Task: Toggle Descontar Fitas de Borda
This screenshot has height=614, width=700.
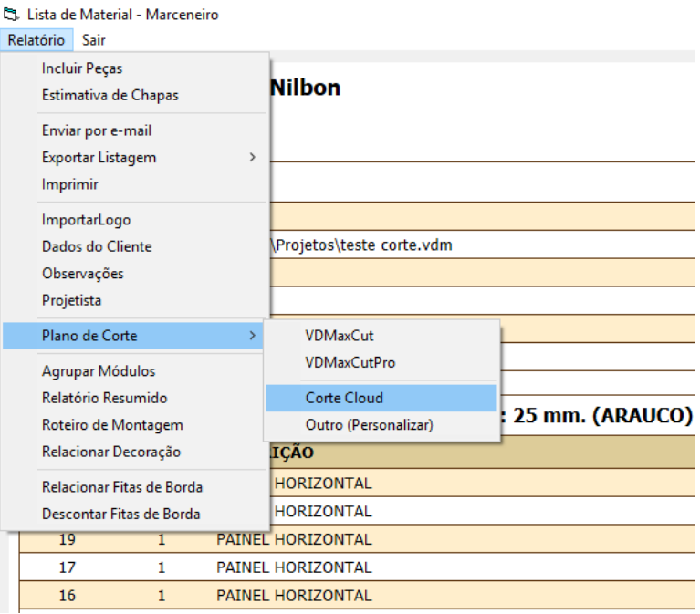Action: 120,514
